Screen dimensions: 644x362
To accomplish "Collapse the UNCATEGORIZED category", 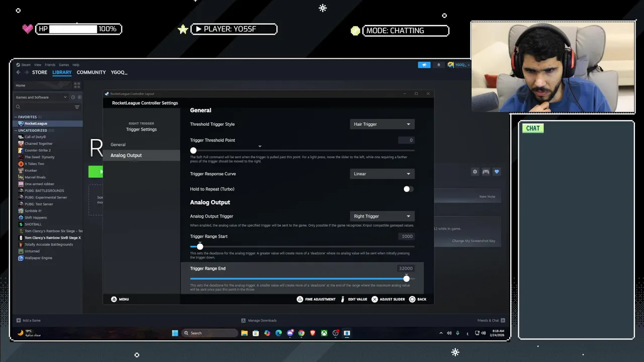I will (x=17, y=130).
